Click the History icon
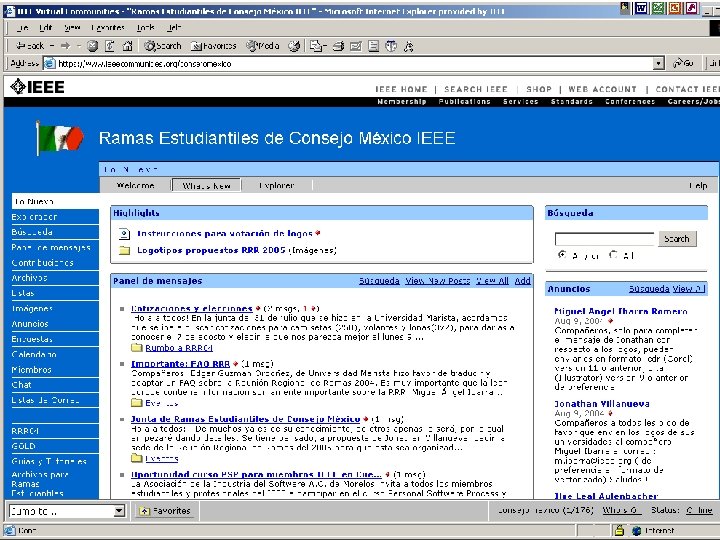The image size is (720, 540). point(294,46)
